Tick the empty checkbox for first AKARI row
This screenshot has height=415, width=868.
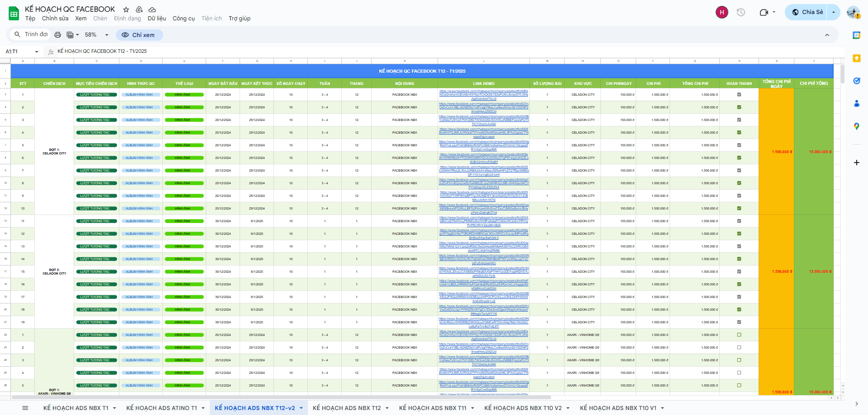click(739, 335)
